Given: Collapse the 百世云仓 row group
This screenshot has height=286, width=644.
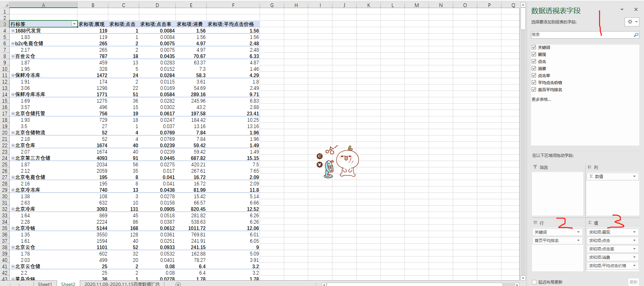Looking at the screenshot, I should [x=13, y=56].
